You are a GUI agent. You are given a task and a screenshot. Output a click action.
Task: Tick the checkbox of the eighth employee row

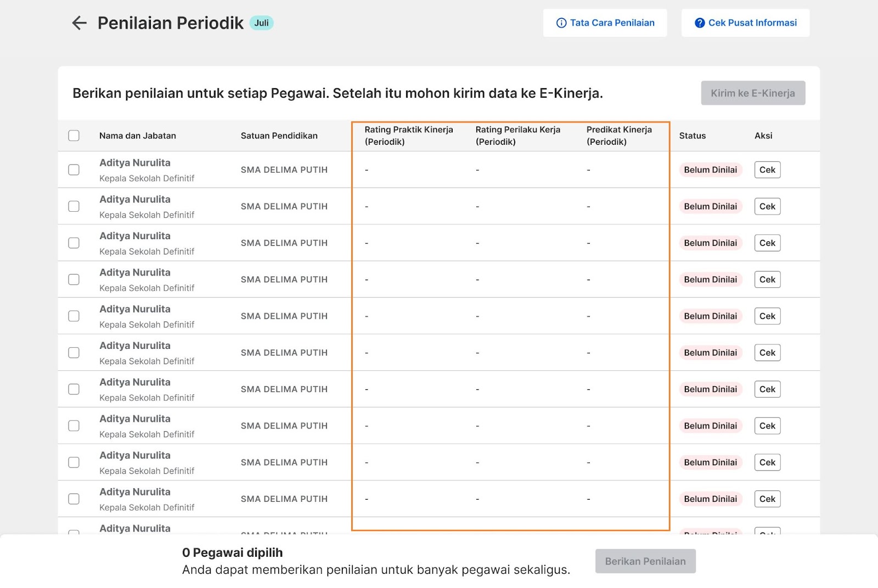coord(74,426)
